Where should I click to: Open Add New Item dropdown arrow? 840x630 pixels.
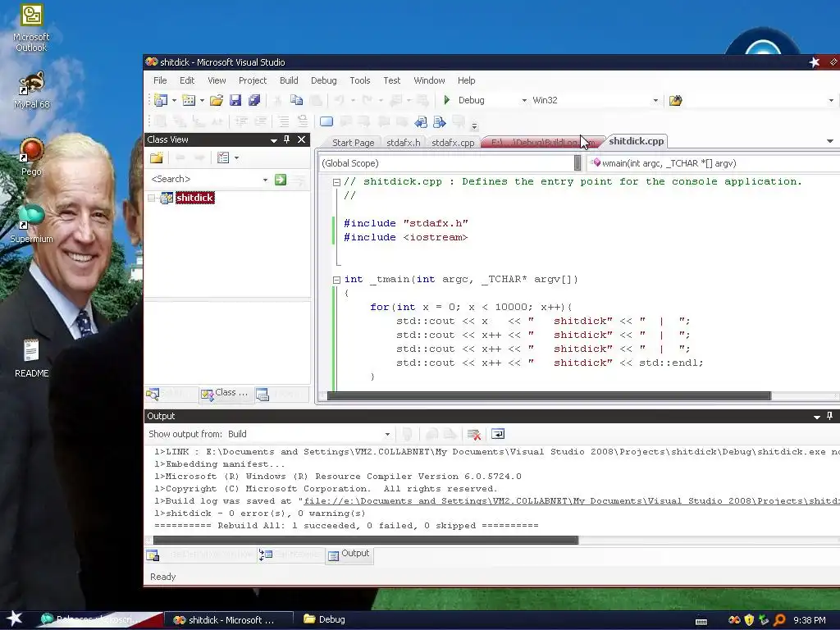pyautogui.click(x=202, y=100)
